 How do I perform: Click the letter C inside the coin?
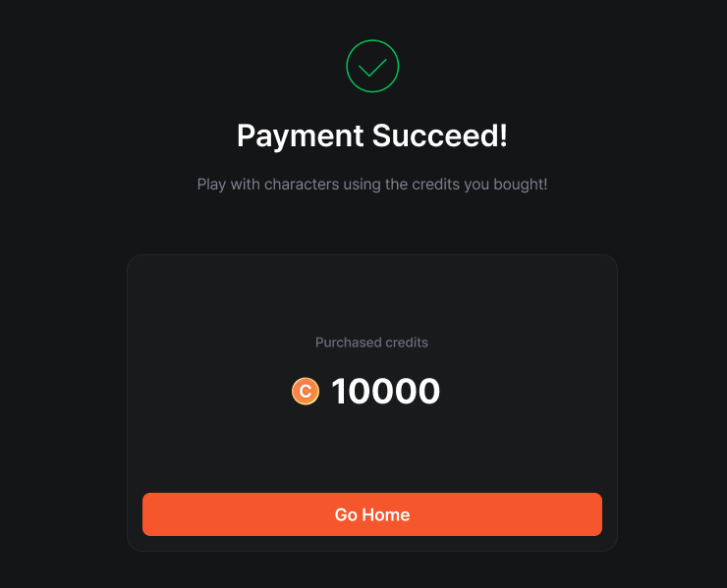click(306, 392)
